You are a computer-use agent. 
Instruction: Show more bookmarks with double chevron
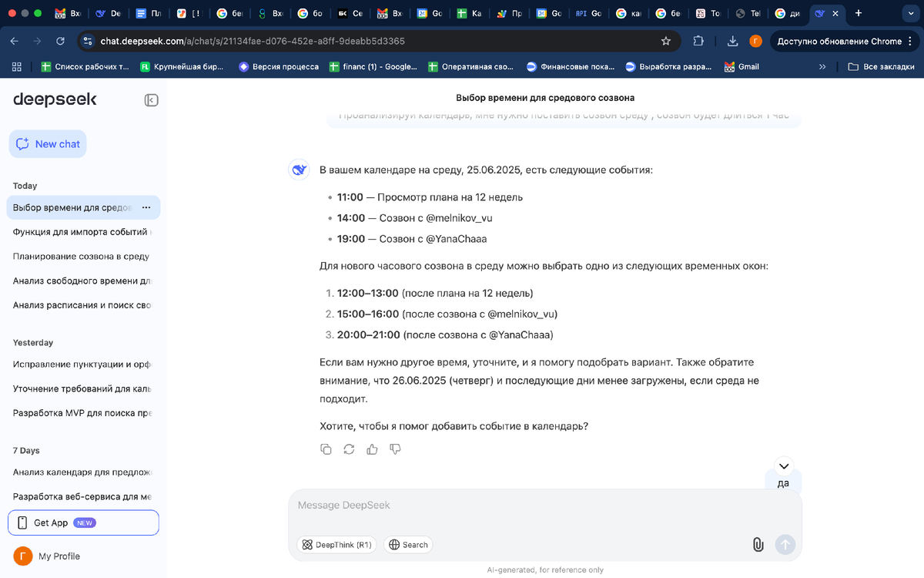(822, 67)
